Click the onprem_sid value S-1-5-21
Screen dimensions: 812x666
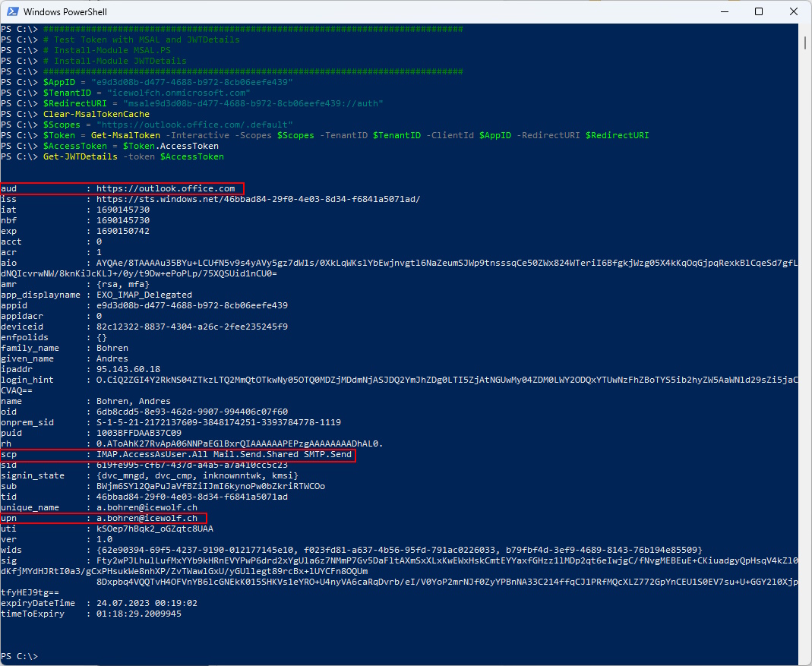[219, 422]
